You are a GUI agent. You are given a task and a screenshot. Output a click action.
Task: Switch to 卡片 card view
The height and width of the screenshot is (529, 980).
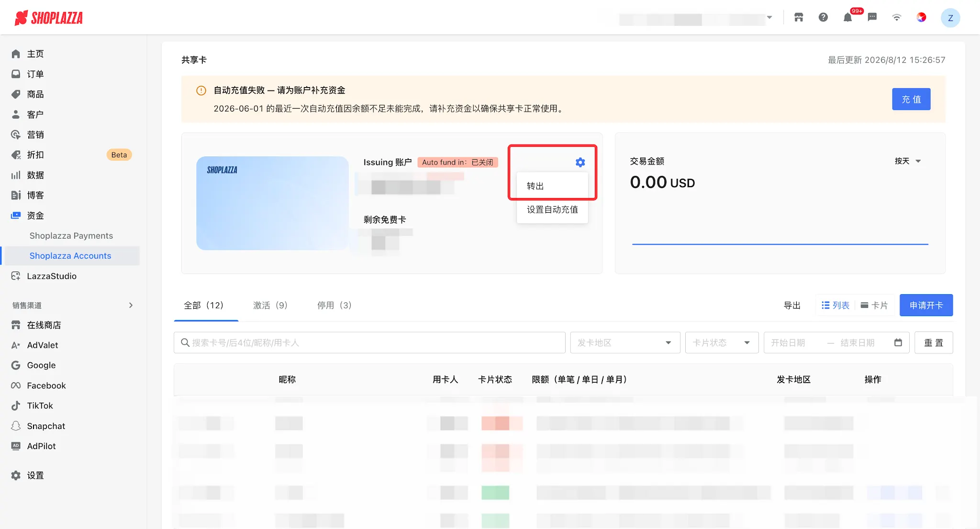874,305
